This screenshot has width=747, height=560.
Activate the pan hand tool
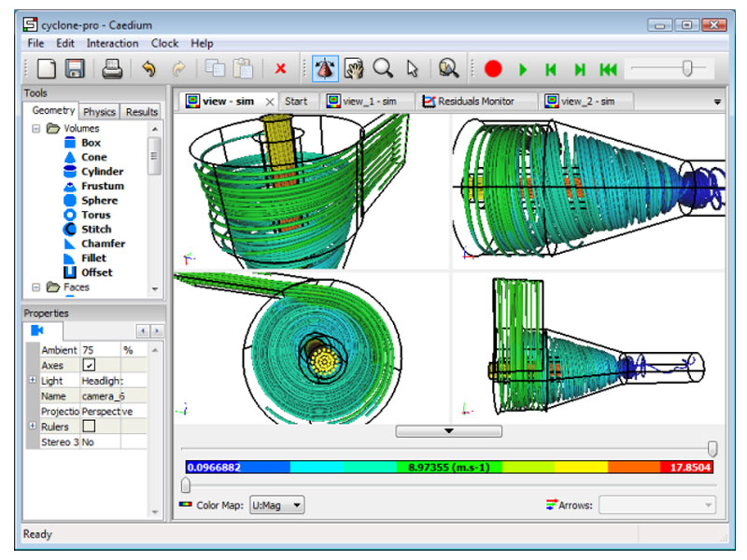point(354,68)
